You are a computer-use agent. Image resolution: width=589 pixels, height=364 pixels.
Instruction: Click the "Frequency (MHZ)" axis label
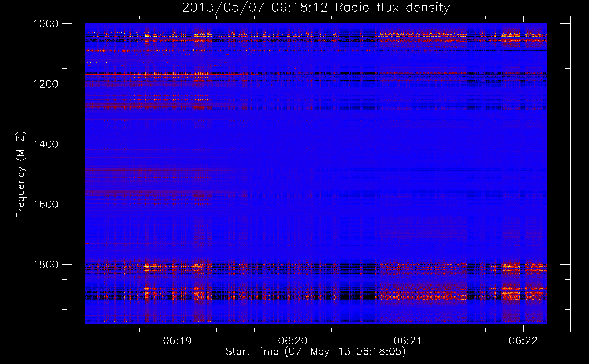[21, 175]
